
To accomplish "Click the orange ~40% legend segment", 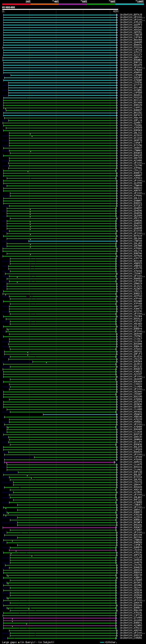I will [x=45, y=4].
